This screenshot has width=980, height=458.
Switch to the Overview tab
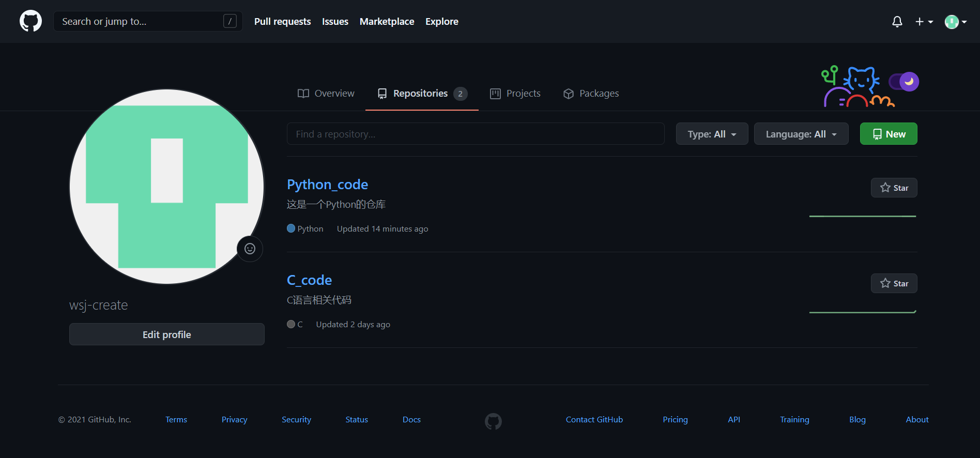(326, 94)
